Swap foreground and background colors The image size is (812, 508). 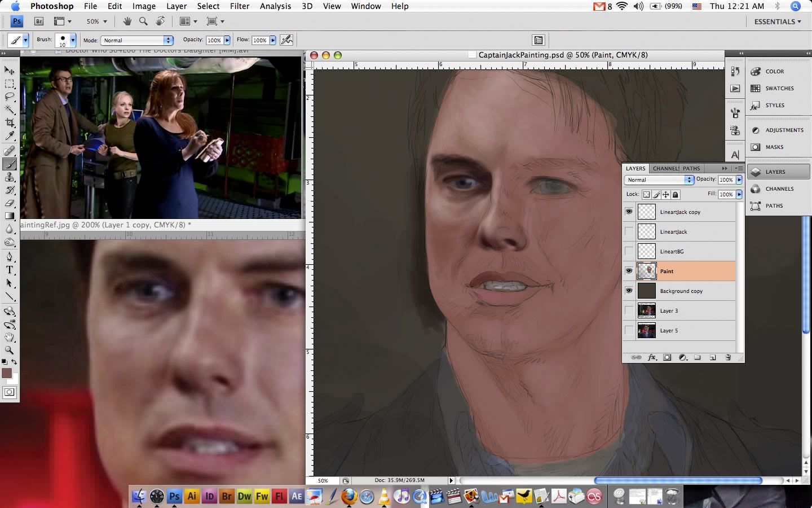(x=14, y=362)
